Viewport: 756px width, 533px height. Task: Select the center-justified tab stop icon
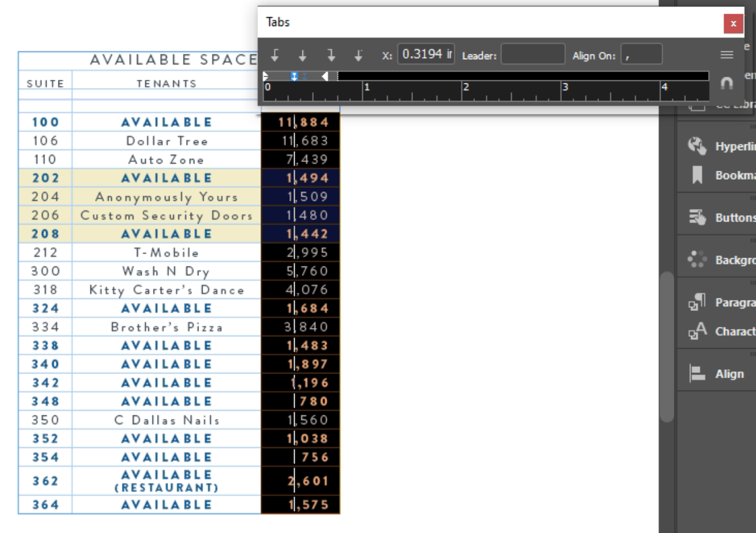click(x=304, y=54)
